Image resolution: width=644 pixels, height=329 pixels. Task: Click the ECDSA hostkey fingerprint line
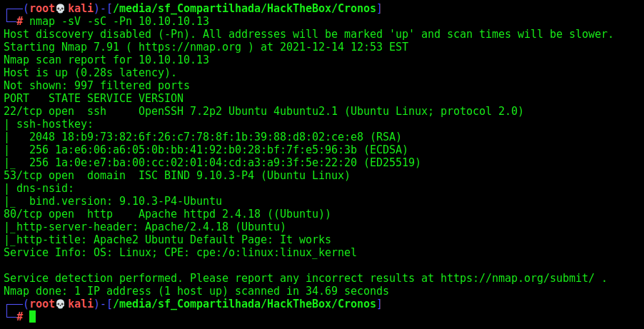coord(218,150)
